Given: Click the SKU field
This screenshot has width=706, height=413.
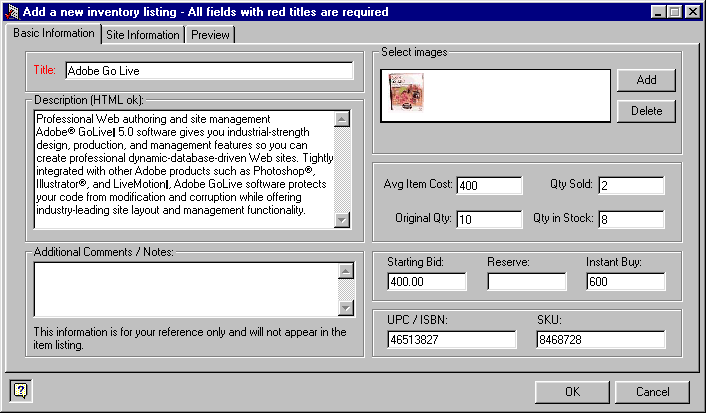Looking at the screenshot, I should coord(601,340).
